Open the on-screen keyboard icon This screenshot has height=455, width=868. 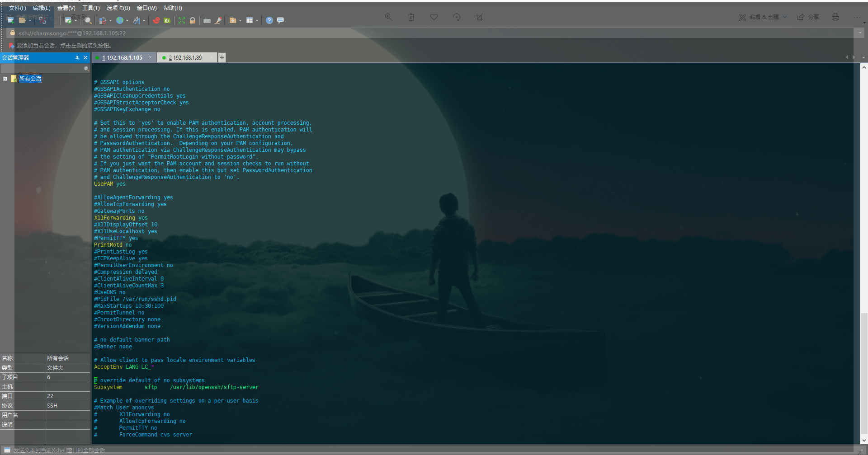207,20
